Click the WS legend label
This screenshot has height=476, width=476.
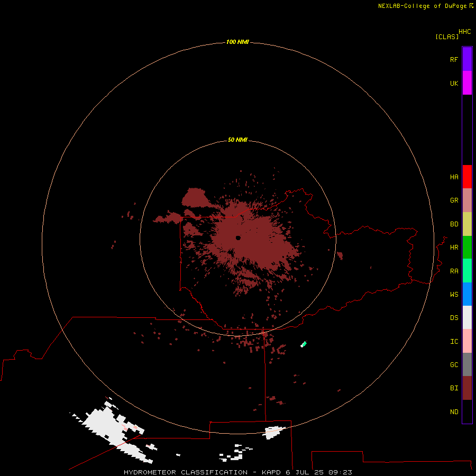tap(454, 295)
